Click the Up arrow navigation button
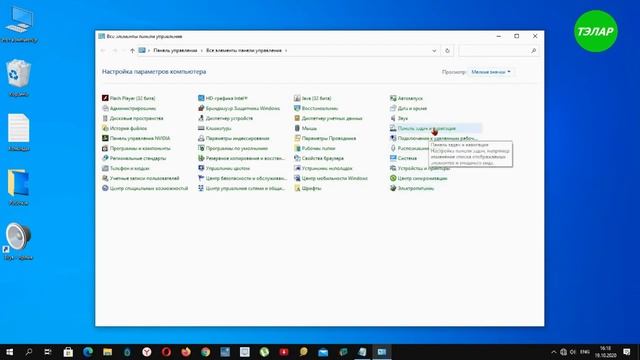The image size is (640, 360). click(x=132, y=51)
